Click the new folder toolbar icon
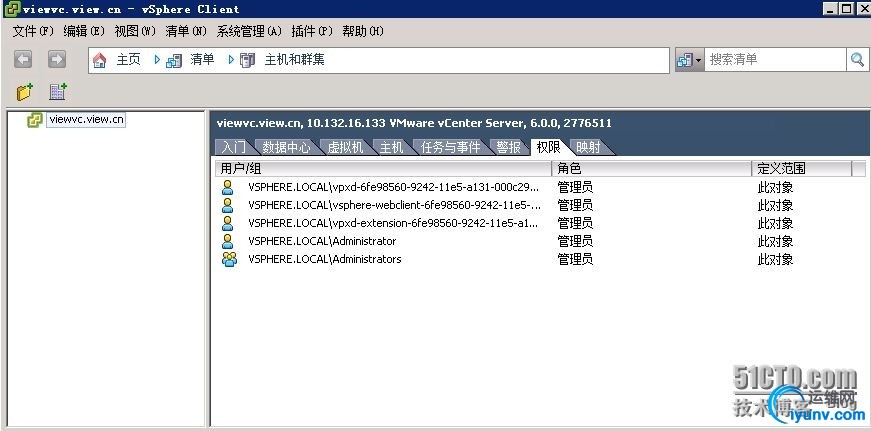The image size is (871, 431). pos(24,92)
